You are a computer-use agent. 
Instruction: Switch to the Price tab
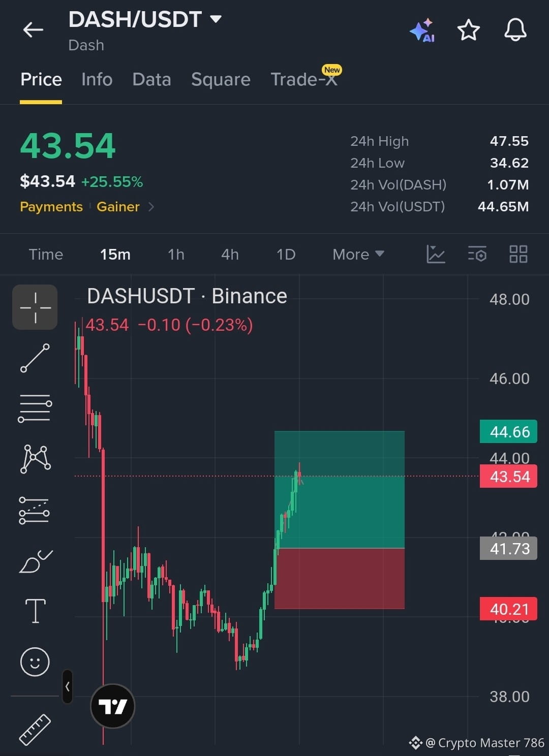tap(41, 80)
